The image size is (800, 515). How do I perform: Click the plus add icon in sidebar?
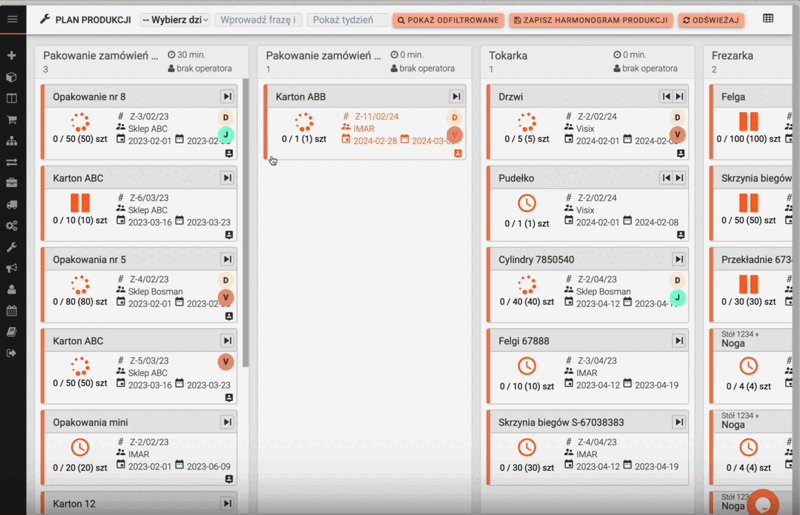(x=12, y=55)
